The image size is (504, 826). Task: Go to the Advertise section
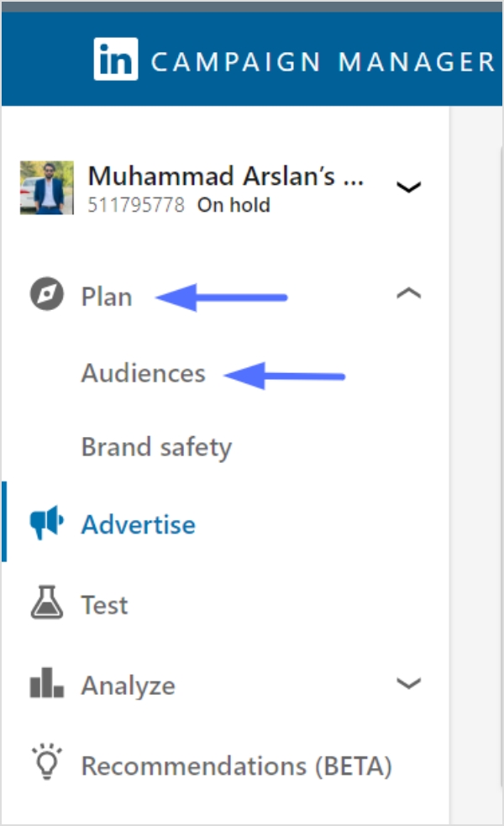[x=139, y=524]
